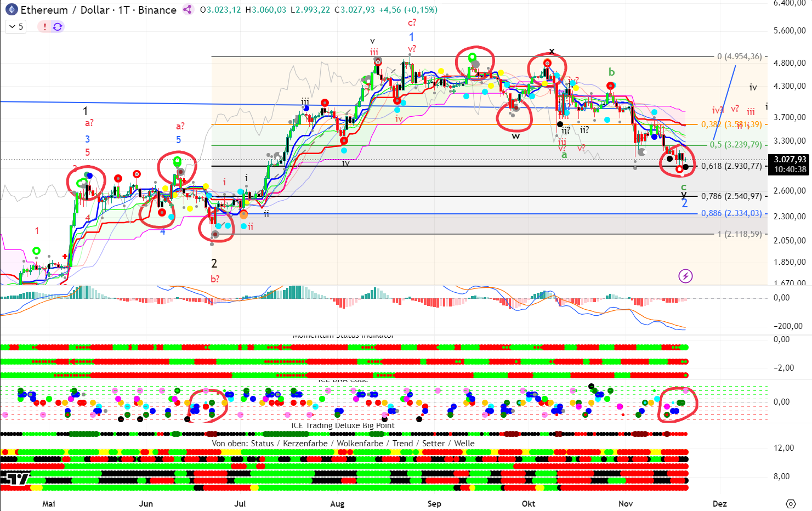Screen dimensions: 812x511
Task: Click the 0,382 Fibonacci level label
Action: pos(731,124)
